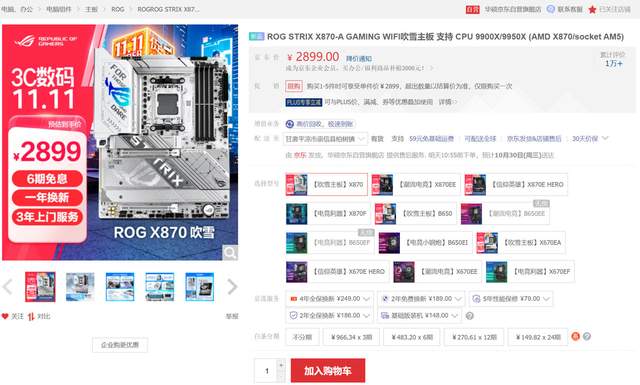Open the 4年全保换新 ¥249.00 dropdown
The height and width of the screenshot is (385, 640).
(x=329, y=299)
